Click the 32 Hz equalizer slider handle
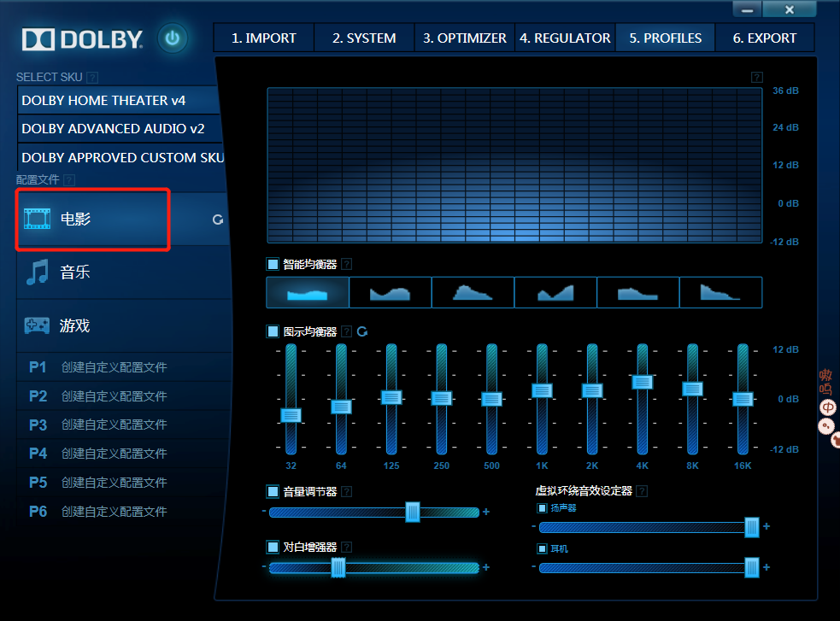 point(291,415)
